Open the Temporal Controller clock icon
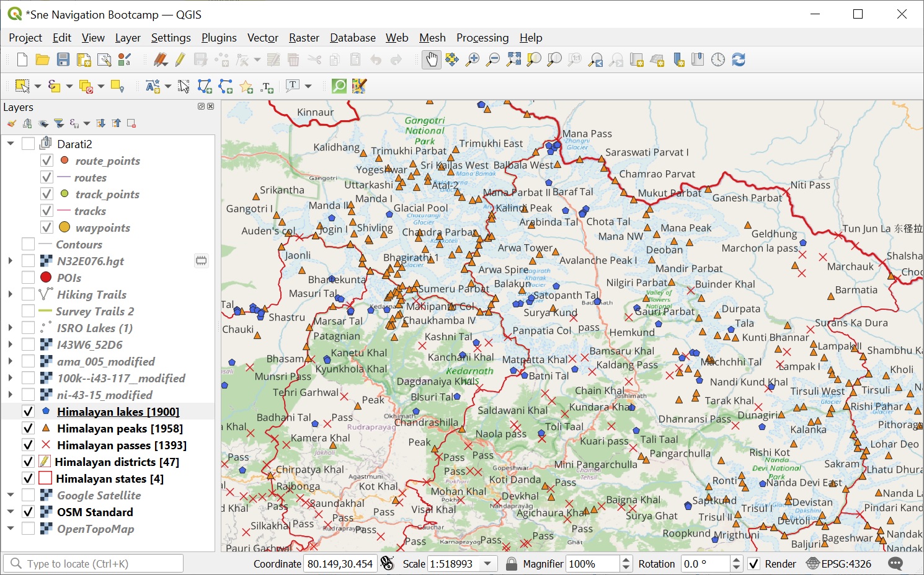 [x=717, y=59]
